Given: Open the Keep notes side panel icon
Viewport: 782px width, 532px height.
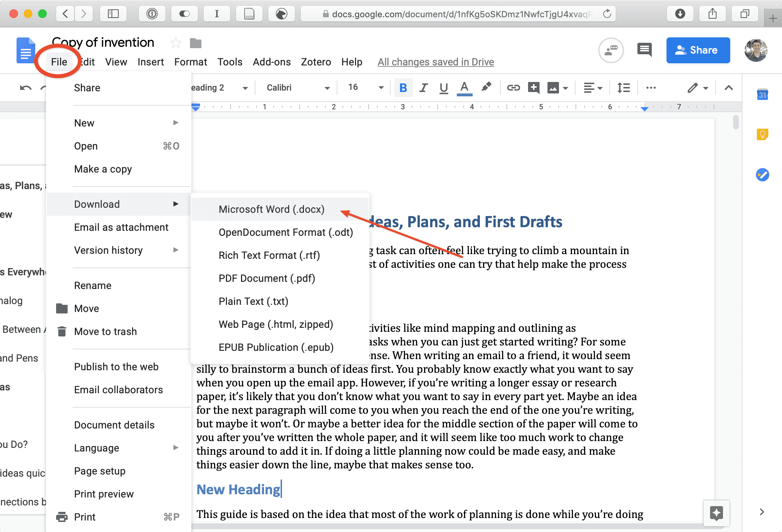Looking at the screenshot, I should click(x=762, y=134).
